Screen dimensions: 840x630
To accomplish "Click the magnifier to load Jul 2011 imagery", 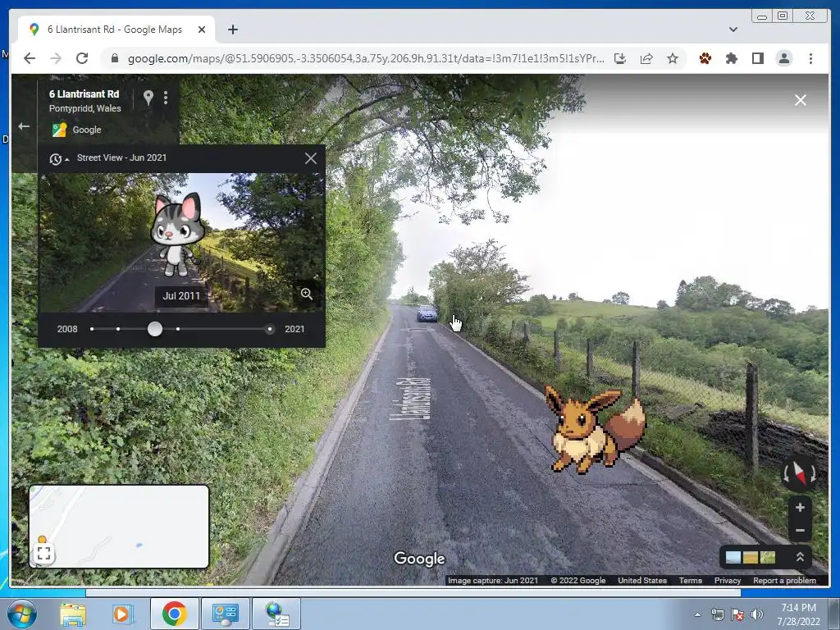I will click(x=307, y=294).
